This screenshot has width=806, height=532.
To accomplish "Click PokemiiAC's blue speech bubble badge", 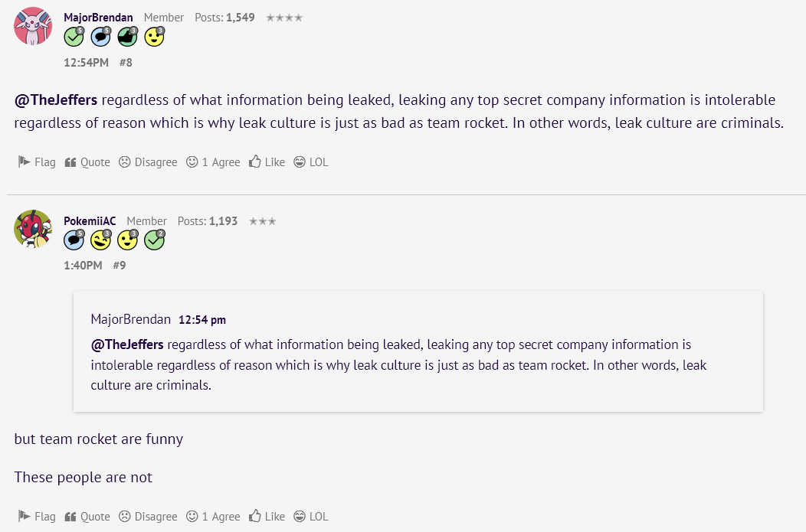I will point(74,240).
